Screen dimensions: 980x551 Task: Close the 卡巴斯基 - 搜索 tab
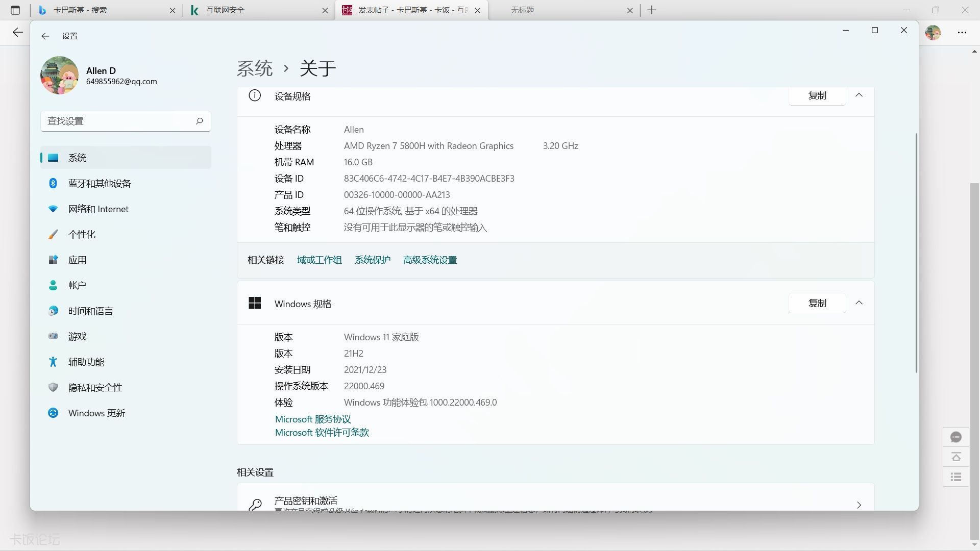(173, 10)
